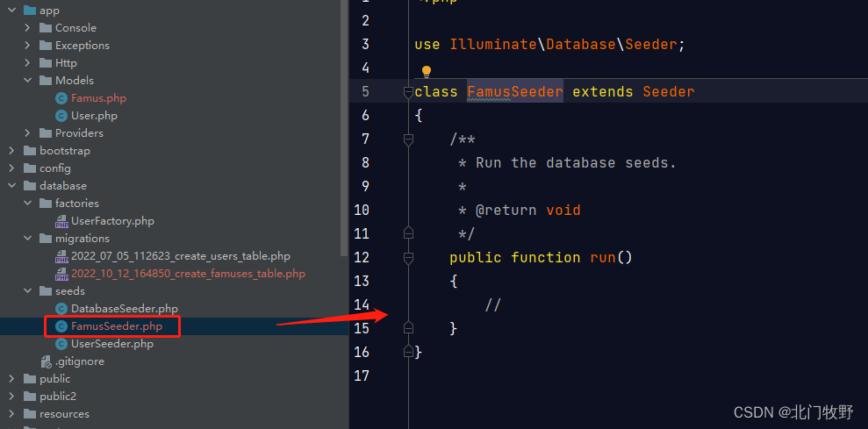Screen dimensions: 868x429
Task: Open the 2022_07_05_112623_create_users_table.php migration
Action: (x=181, y=256)
